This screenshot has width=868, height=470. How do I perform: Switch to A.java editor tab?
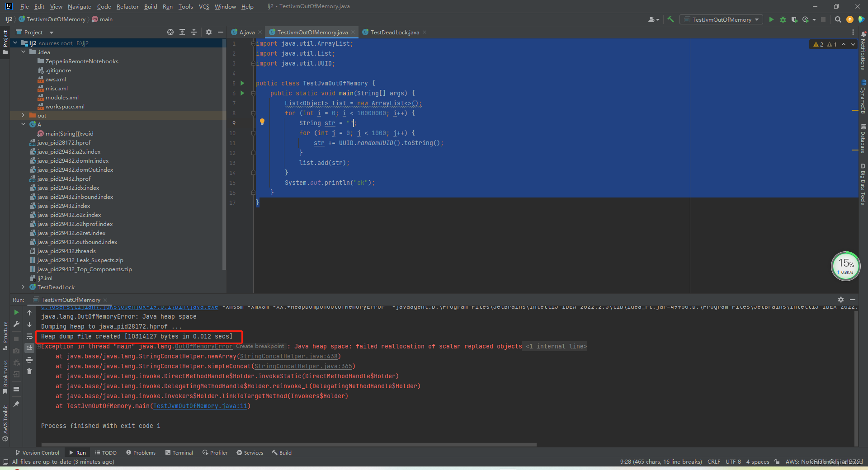(247, 32)
